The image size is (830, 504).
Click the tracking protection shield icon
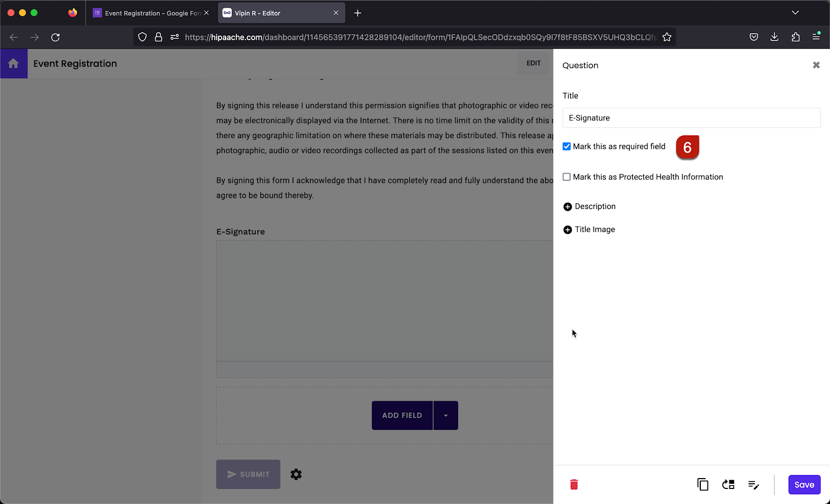tap(142, 37)
